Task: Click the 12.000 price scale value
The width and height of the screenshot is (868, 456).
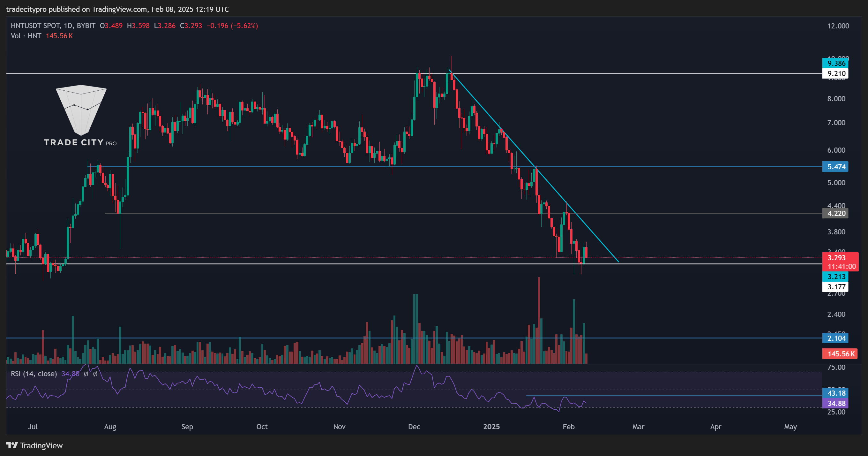Action: (x=838, y=26)
